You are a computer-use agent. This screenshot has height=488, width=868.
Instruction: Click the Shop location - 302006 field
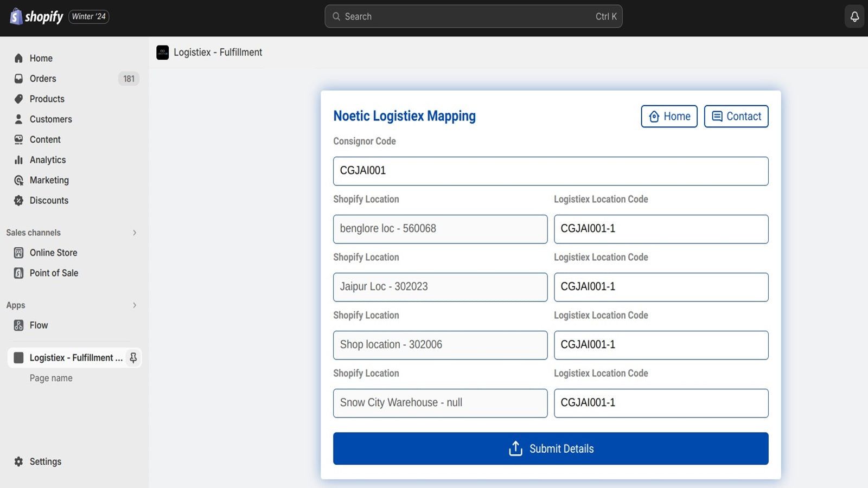(440, 345)
